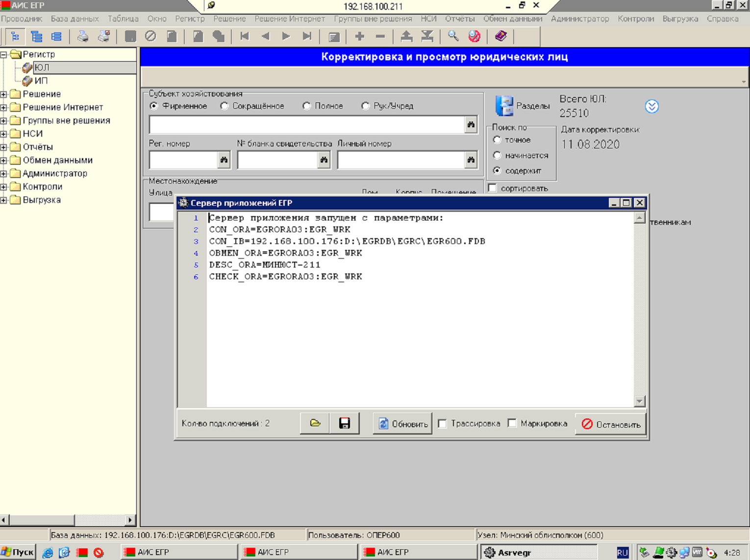This screenshot has height=560, width=750.
Task: Add a record with the plus icon
Action: pos(359,36)
